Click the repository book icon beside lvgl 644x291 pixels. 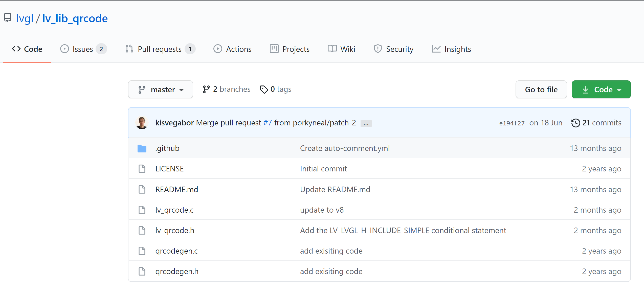7,18
